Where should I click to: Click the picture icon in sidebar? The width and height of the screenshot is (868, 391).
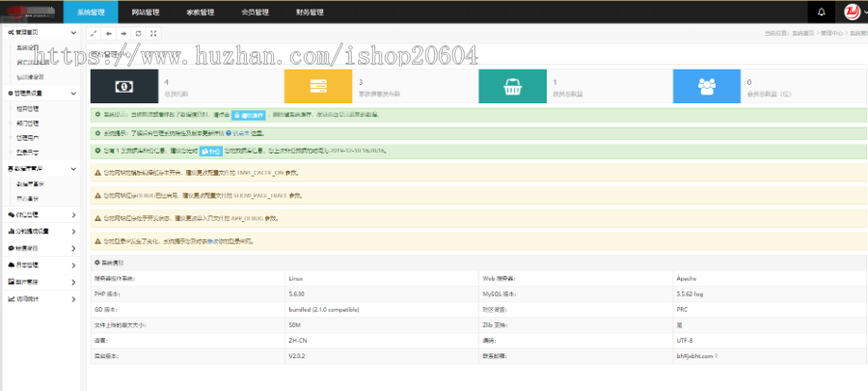[x=11, y=282]
